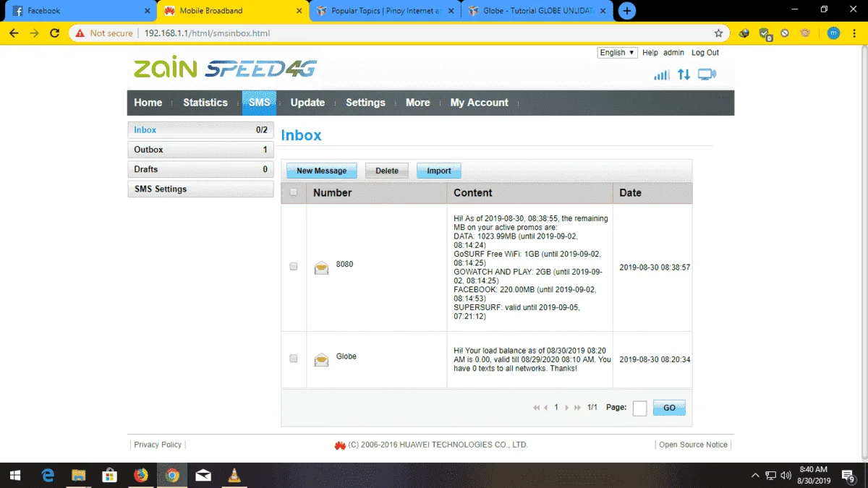
Task: Click the Zain Speed4G logo
Action: pos(225,69)
